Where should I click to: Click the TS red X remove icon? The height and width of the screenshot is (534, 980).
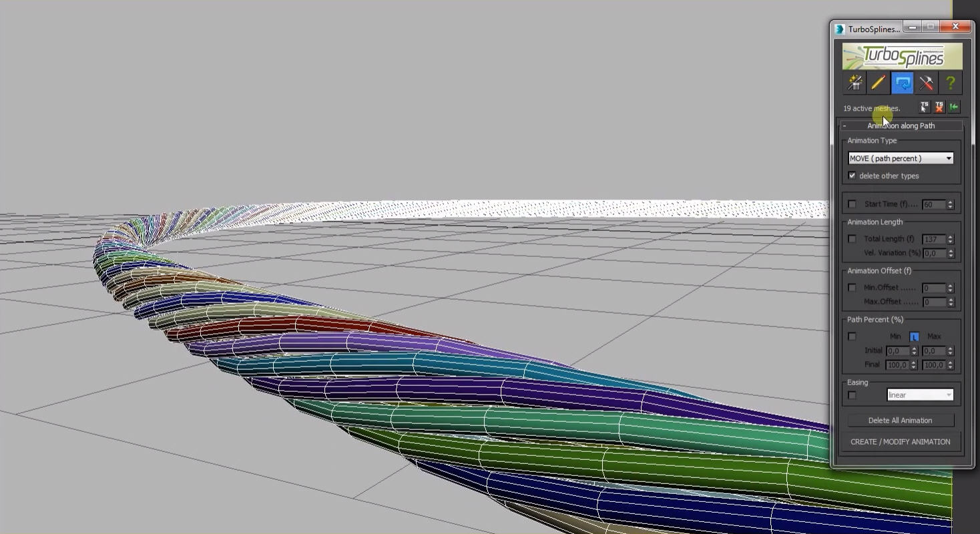point(939,107)
